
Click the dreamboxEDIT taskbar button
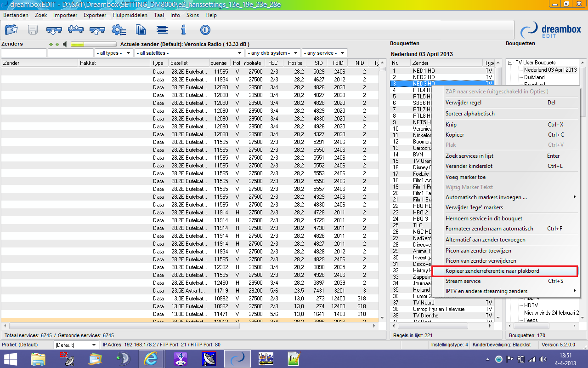pos(237,358)
